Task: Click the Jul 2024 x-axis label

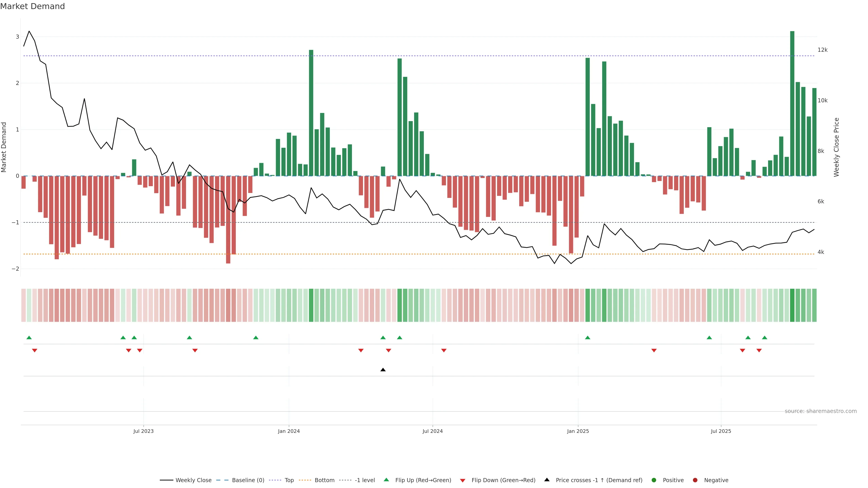Action: click(433, 431)
